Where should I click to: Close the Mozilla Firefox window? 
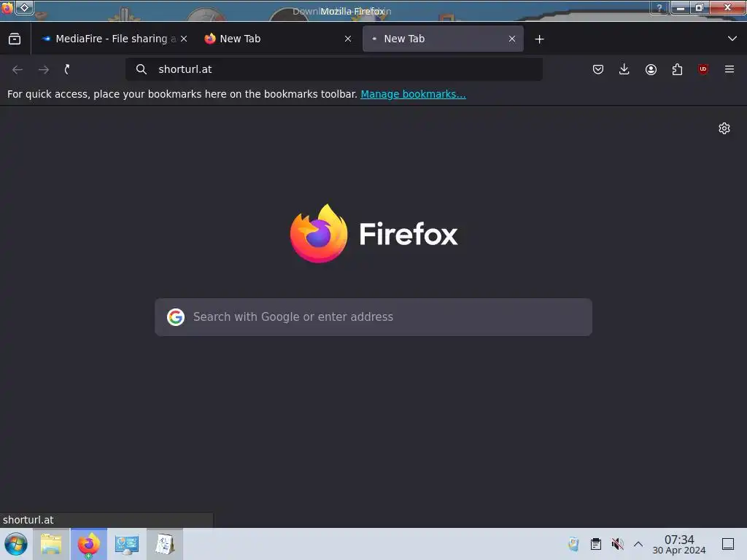(x=727, y=7)
